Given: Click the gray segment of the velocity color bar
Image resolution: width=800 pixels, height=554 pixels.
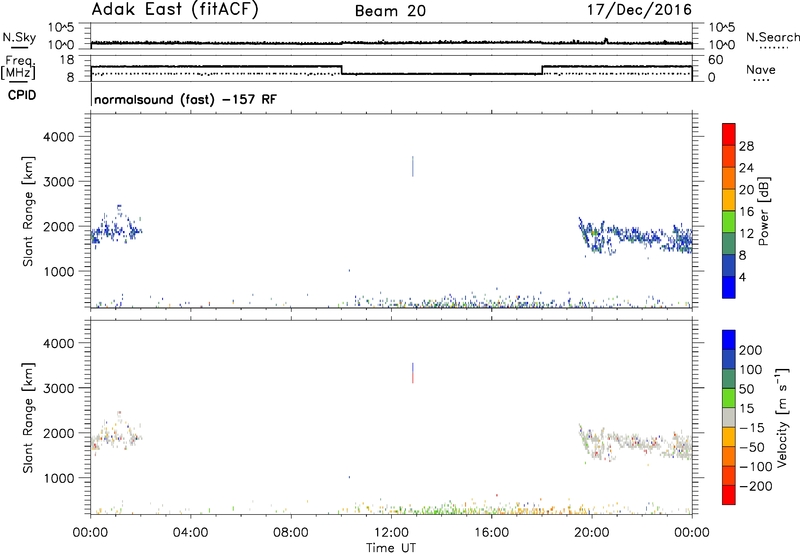Looking at the screenshot, I should [x=729, y=418].
